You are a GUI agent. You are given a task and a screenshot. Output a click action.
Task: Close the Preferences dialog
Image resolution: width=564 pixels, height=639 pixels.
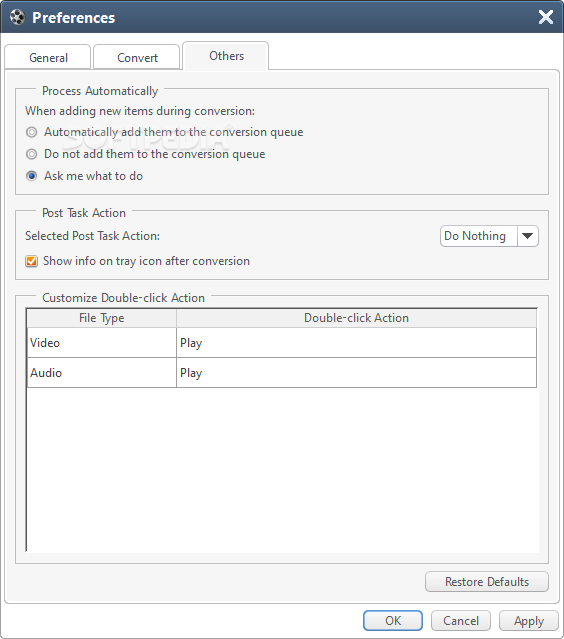pos(546,17)
